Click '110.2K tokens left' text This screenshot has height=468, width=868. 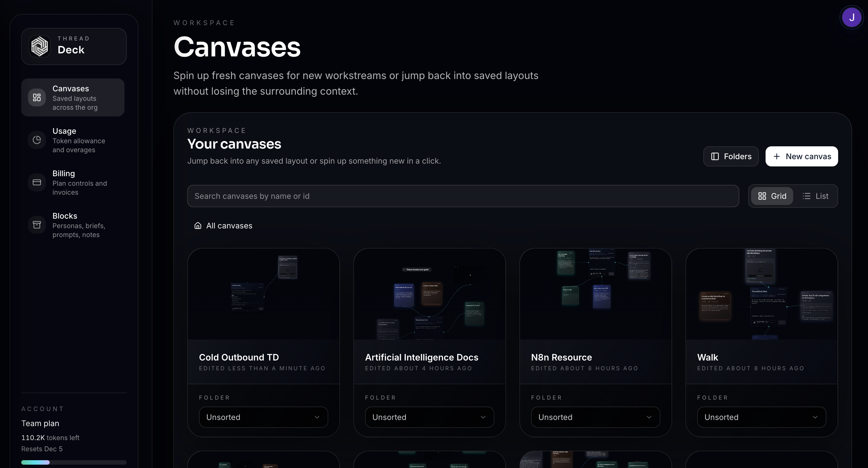coord(50,438)
